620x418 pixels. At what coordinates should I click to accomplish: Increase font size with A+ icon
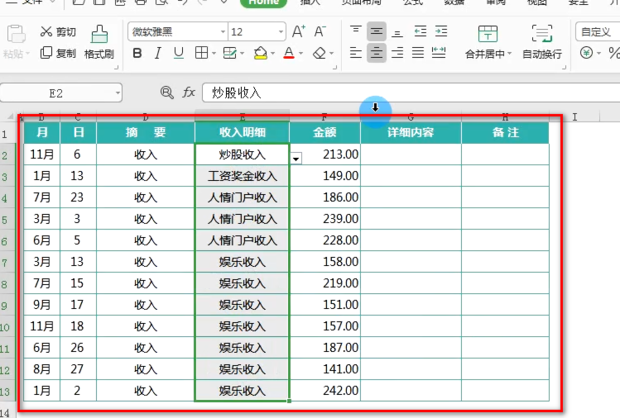pyautogui.click(x=299, y=31)
